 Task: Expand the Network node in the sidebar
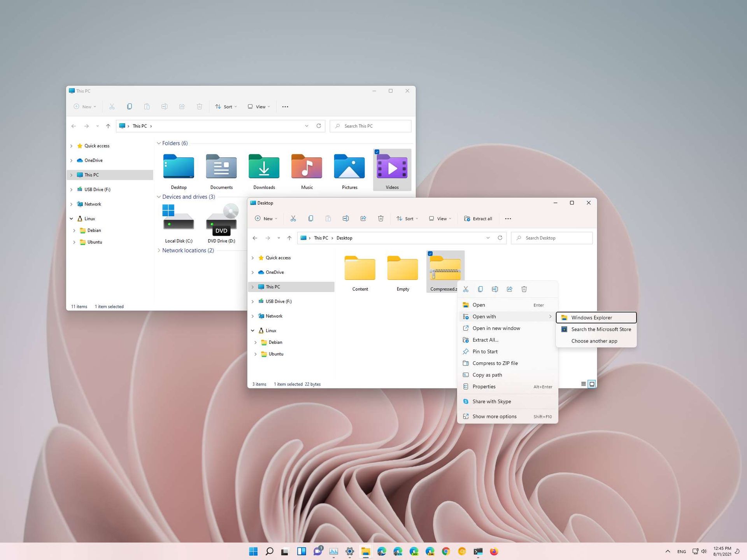pyautogui.click(x=253, y=316)
